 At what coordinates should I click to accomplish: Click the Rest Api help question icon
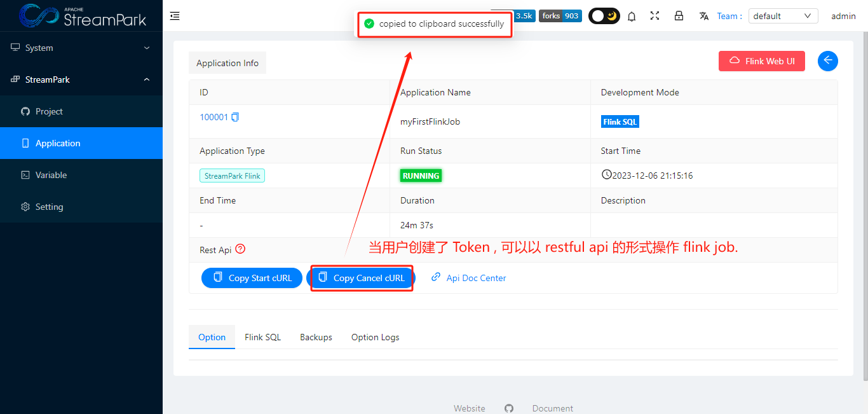(x=240, y=249)
